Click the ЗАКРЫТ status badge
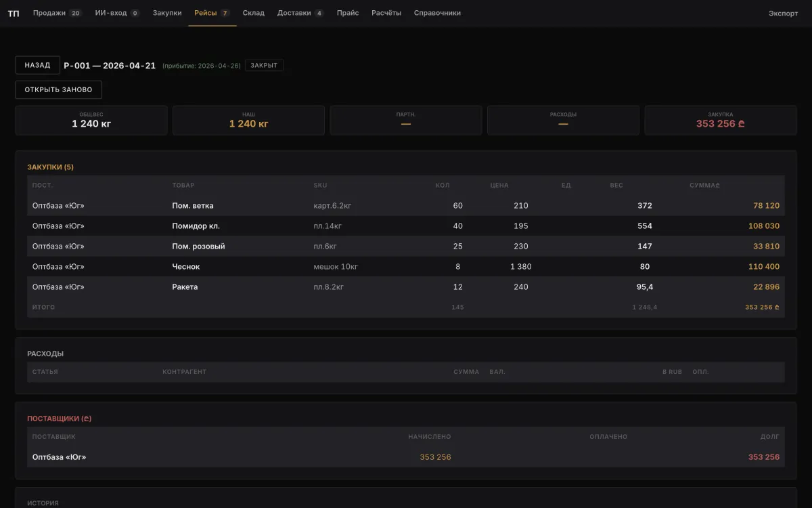The height and width of the screenshot is (508, 812). 264,66
